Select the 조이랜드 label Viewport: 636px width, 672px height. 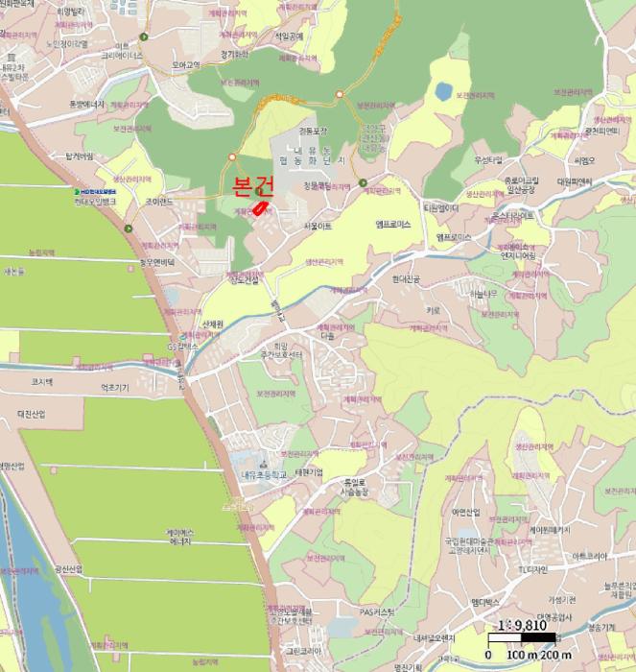tap(159, 202)
